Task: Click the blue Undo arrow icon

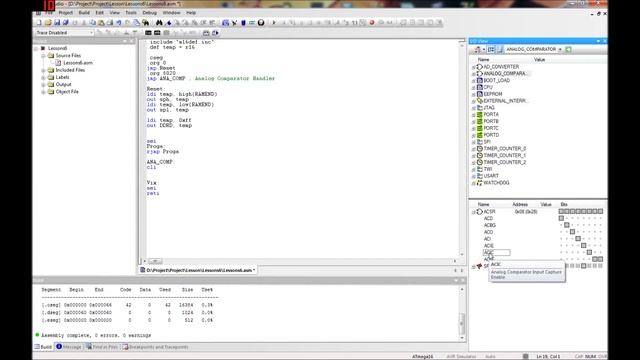Action: (x=119, y=23)
